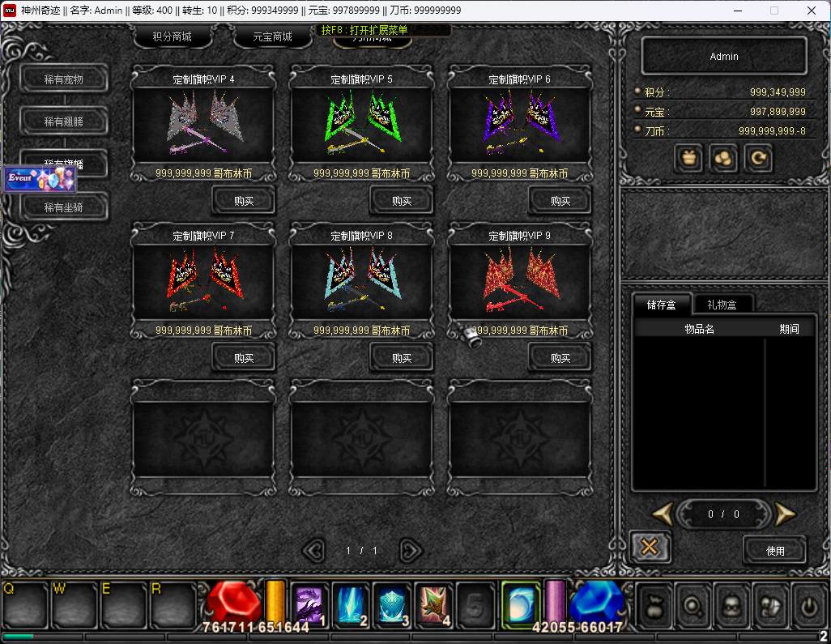
Task: Open the Event banner icon
Action: click(40, 180)
